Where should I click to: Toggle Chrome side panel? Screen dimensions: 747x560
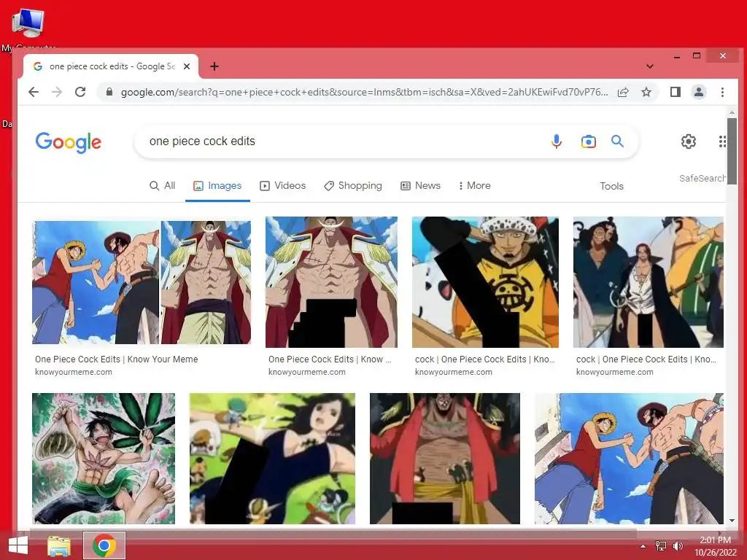(x=675, y=92)
